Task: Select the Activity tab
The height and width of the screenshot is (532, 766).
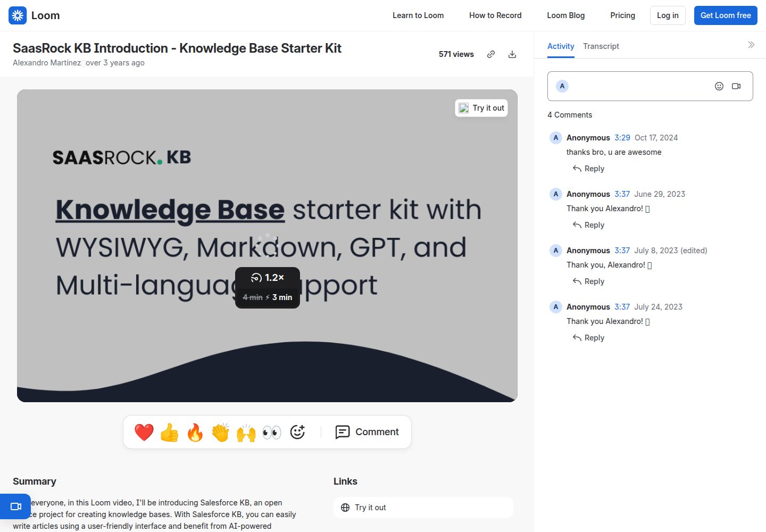Action: [x=561, y=46]
